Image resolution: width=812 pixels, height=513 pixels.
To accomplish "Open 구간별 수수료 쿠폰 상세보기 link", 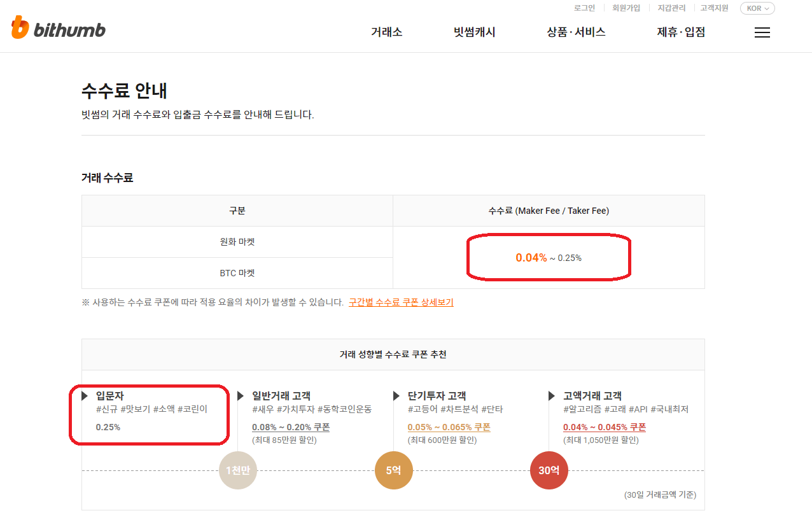I will [401, 303].
